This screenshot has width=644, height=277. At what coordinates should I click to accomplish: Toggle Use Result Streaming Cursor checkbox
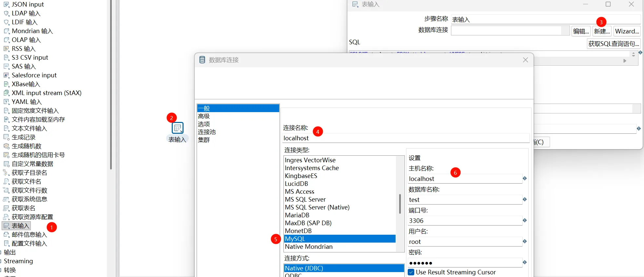coord(411,272)
